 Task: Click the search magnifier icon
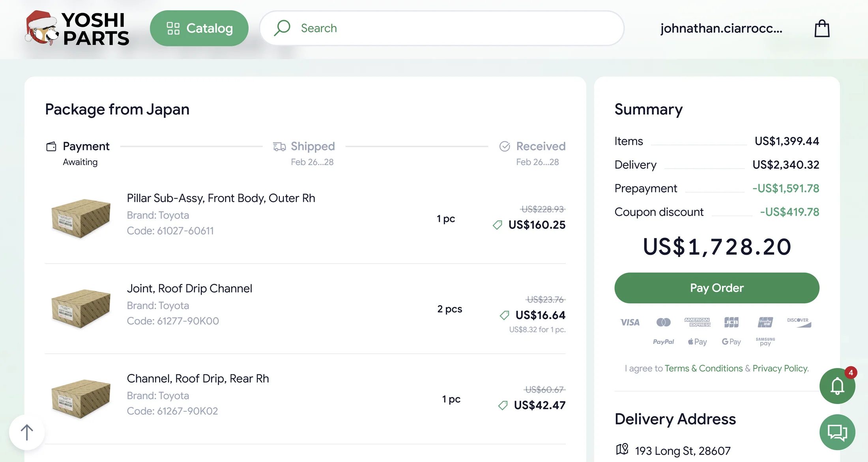[282, 28]
